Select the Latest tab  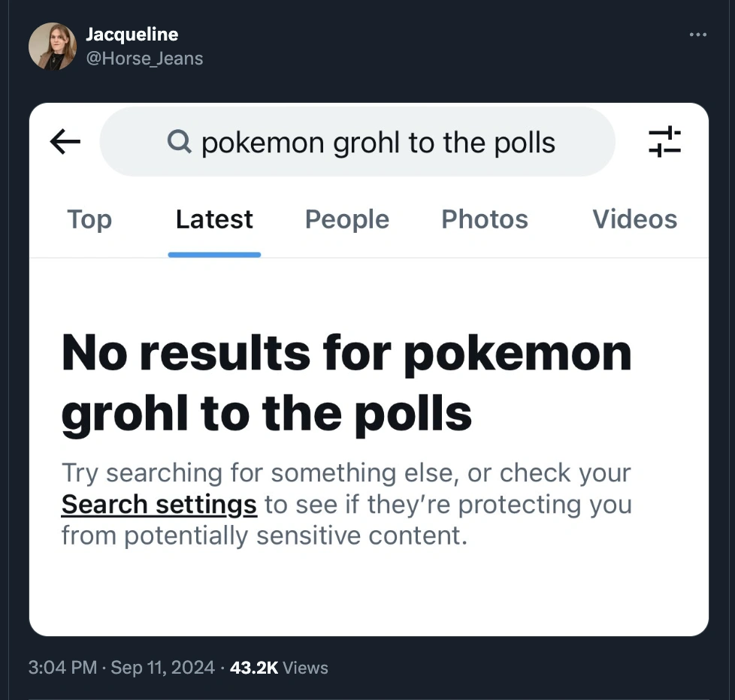(214, 219)
